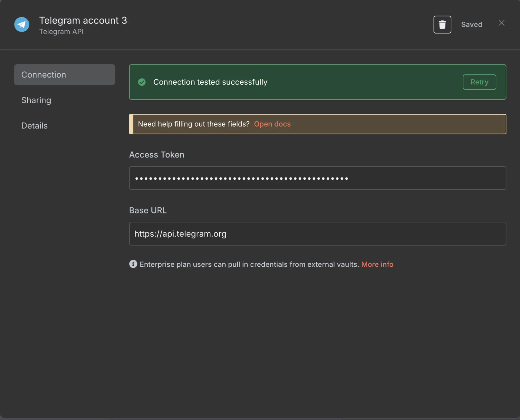Screen dimensions: 520x420
Task: Click the Enterprise plan vaults notice text
Action: pos(249,264)
